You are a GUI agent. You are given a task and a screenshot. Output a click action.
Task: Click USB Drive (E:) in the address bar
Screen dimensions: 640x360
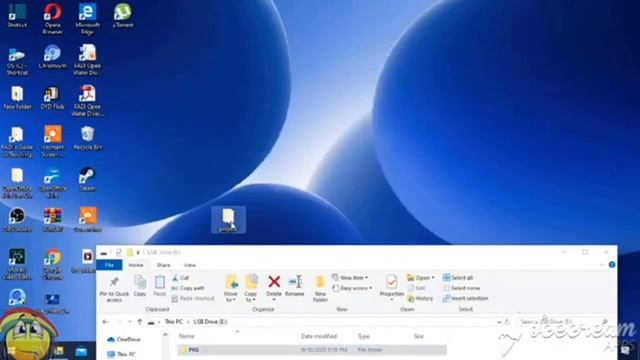[x=210, y=322]
